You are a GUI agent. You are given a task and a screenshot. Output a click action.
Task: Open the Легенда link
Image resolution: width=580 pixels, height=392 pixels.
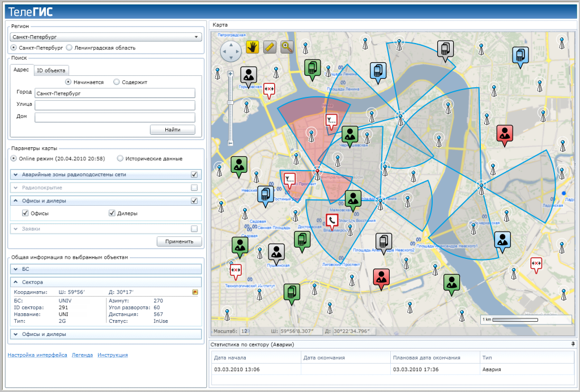82,355
